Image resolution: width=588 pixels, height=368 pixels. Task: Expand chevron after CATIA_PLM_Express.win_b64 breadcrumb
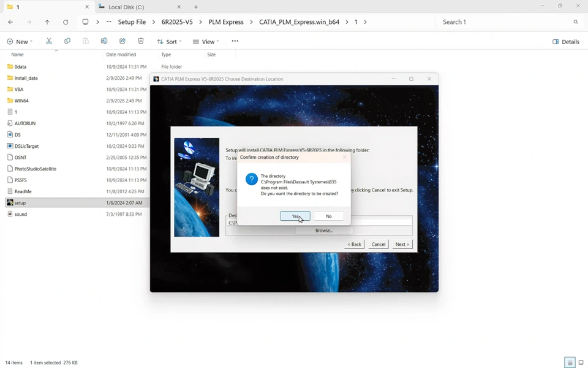coord(347,22)
